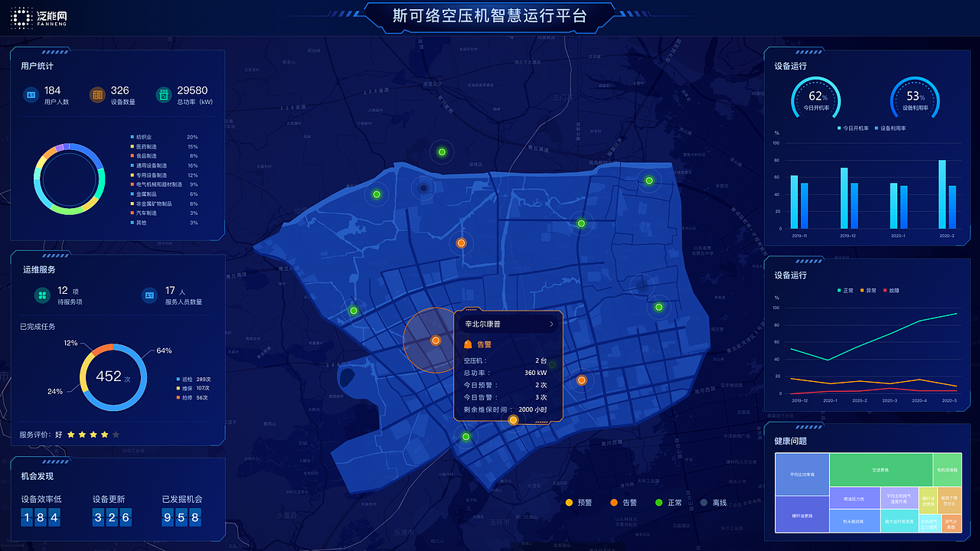Click the green marker at the map's south
Screen dimensions: 980x551
(x=465, y=436)
